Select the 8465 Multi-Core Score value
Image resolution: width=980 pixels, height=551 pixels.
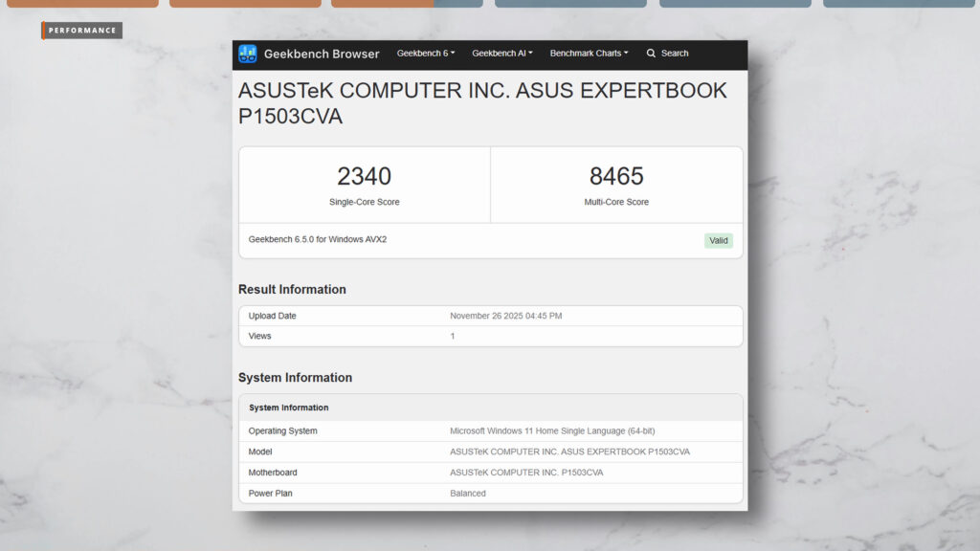pyautogui.click(x=616, y=176)
